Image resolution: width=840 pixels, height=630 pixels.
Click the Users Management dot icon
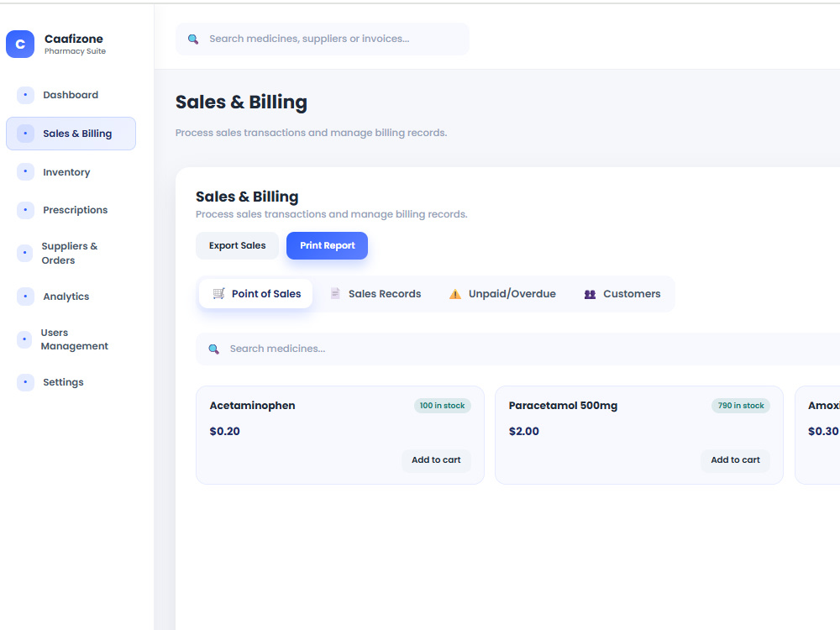(24, 339)
